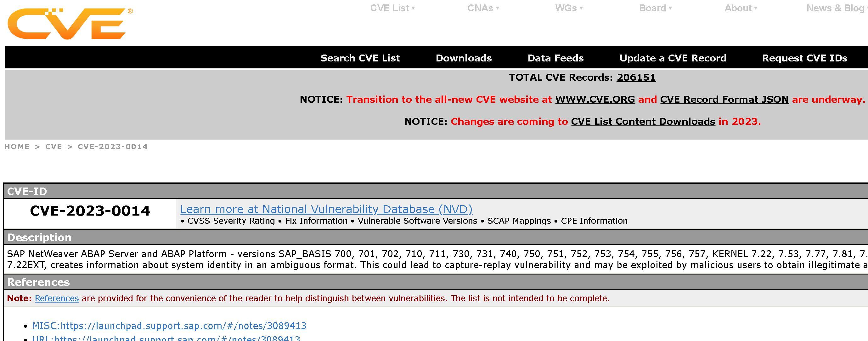Image resolution: width=868 pixels, height=341 pixels.
Task: Click the References section header
Action: click(x=436, y=282)
